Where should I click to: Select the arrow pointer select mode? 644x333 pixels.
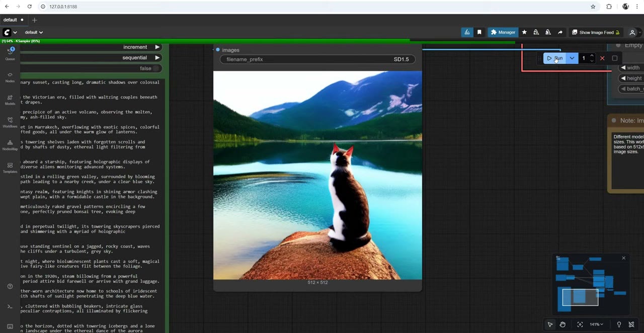[x=550, y=324]
